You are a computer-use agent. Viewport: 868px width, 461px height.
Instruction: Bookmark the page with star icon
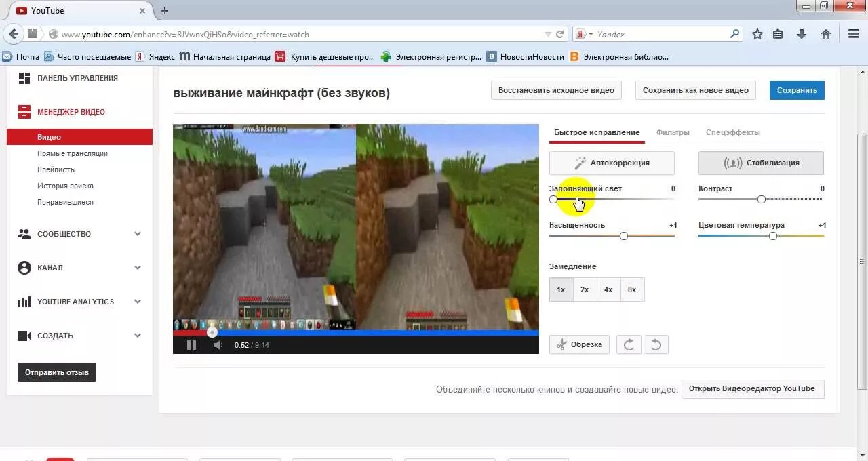(x=757, y=34)
